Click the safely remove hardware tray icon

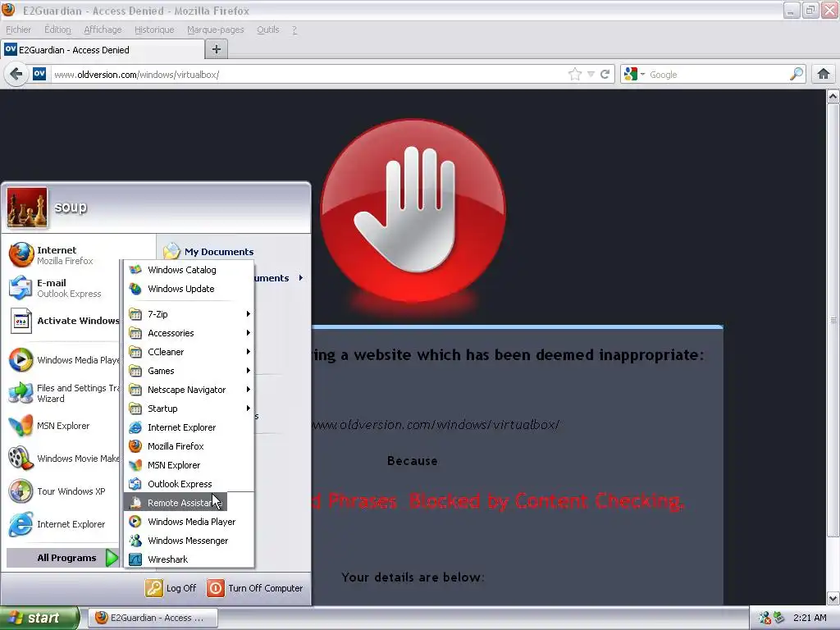click(x=778, y=618)
